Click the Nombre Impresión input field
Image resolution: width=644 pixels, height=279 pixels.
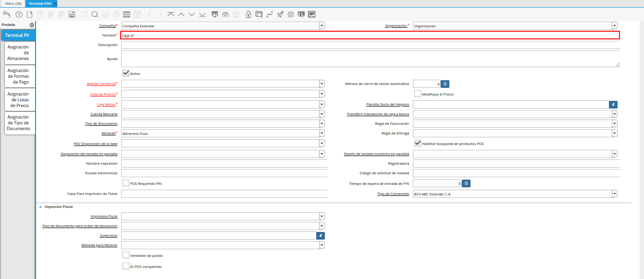(224, 163)
